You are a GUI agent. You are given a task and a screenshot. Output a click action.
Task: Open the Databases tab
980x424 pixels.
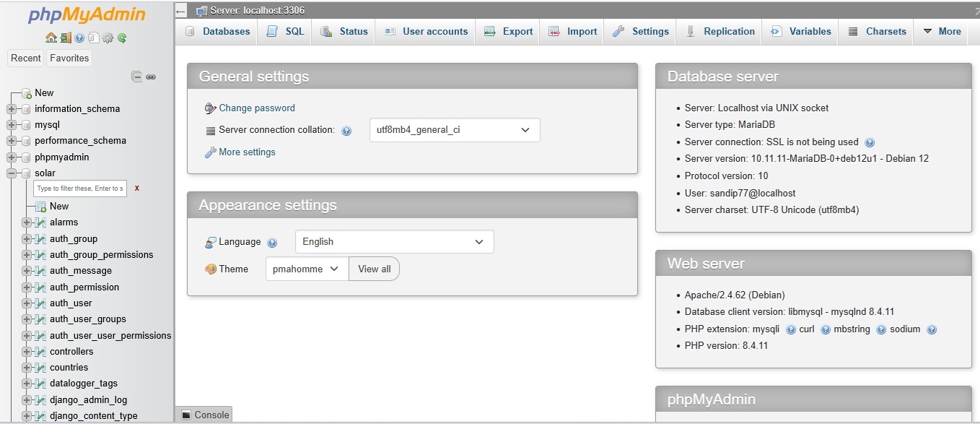tap(216, 32)
